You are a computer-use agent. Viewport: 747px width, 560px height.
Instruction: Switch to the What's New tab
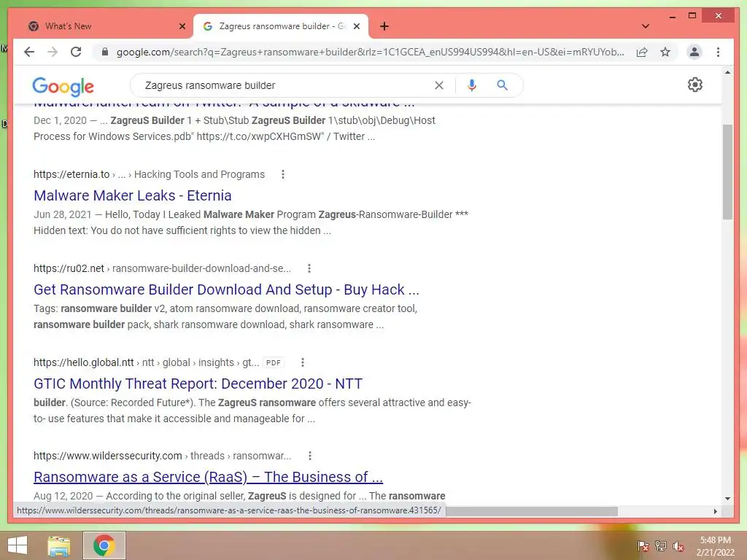click(x=101, y=26)
